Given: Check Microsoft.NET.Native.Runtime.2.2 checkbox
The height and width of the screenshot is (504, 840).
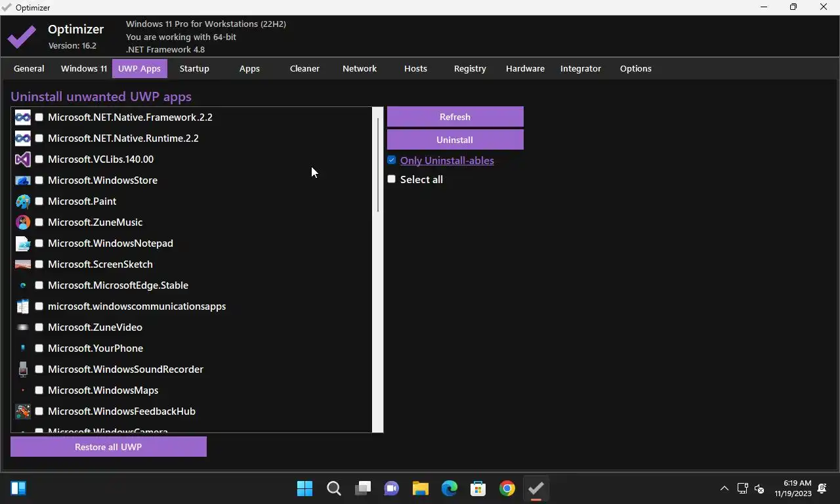Looking at the screenshot, I should (39, 138).
